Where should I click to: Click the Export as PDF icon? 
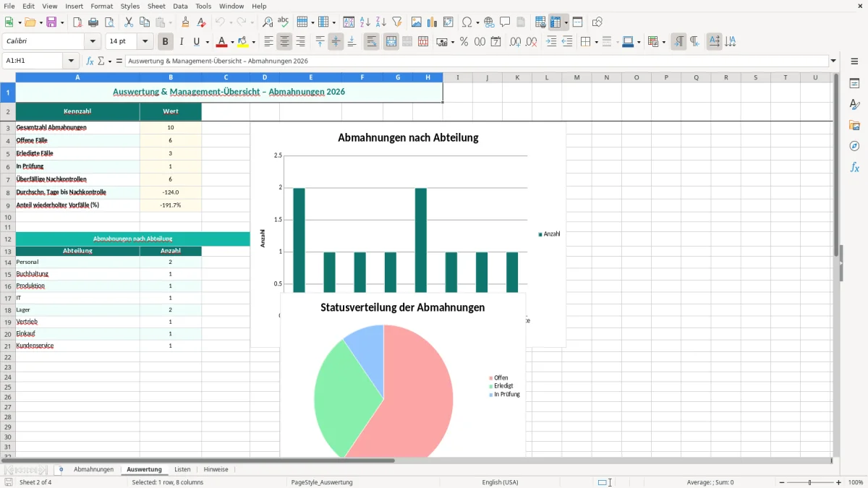pos(77,22)
